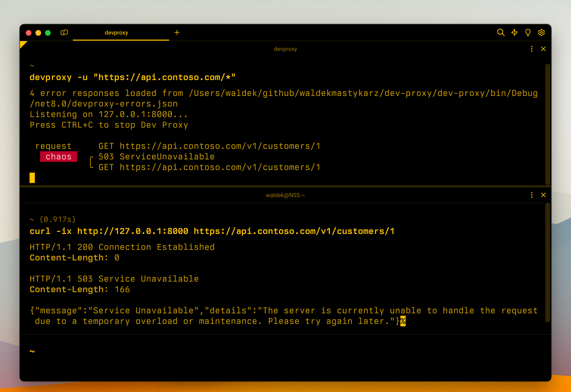Select the highlighted % prompt marker after the JSON output
The image size is (571, 392).
[403, 321]
